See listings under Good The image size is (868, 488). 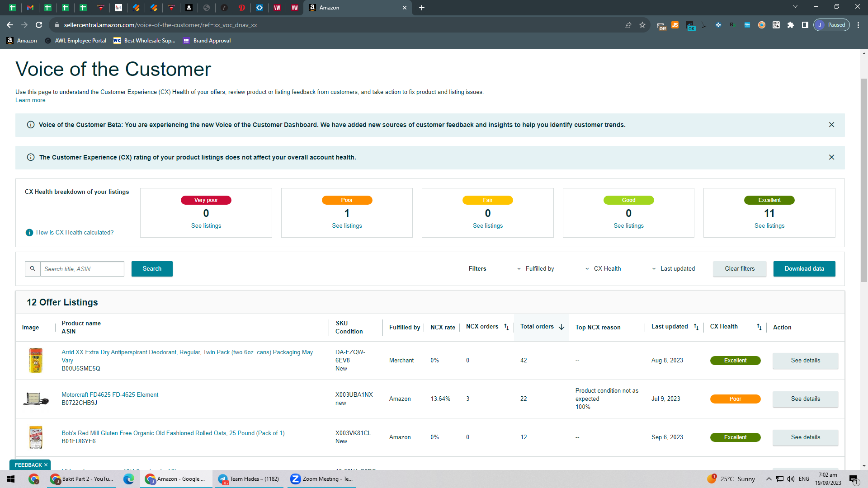[628, 226]
